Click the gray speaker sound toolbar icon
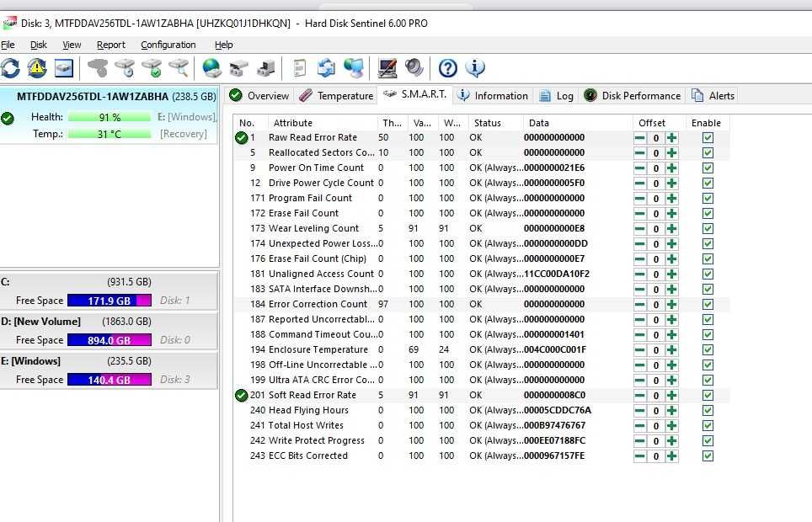812x522 pixels. click(414, 68)
